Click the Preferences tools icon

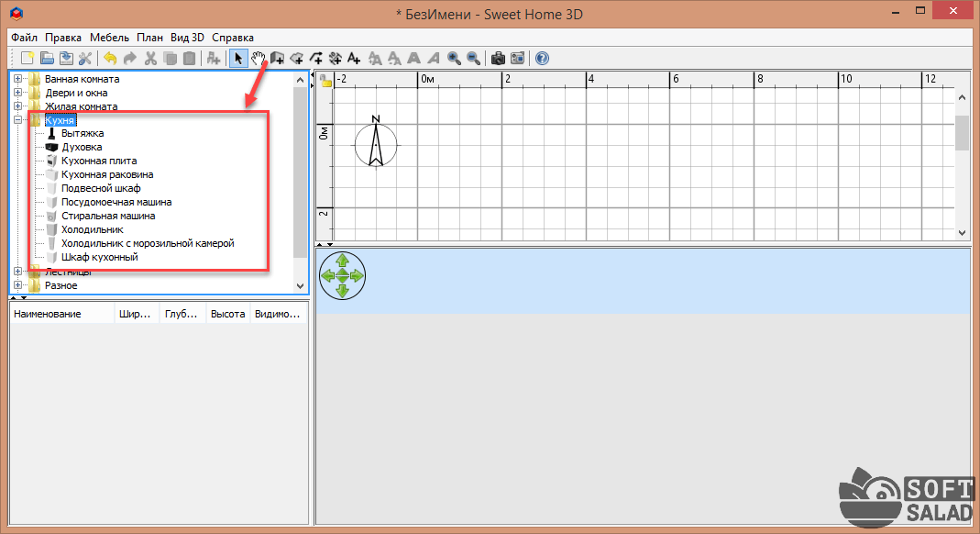point(85,59)
